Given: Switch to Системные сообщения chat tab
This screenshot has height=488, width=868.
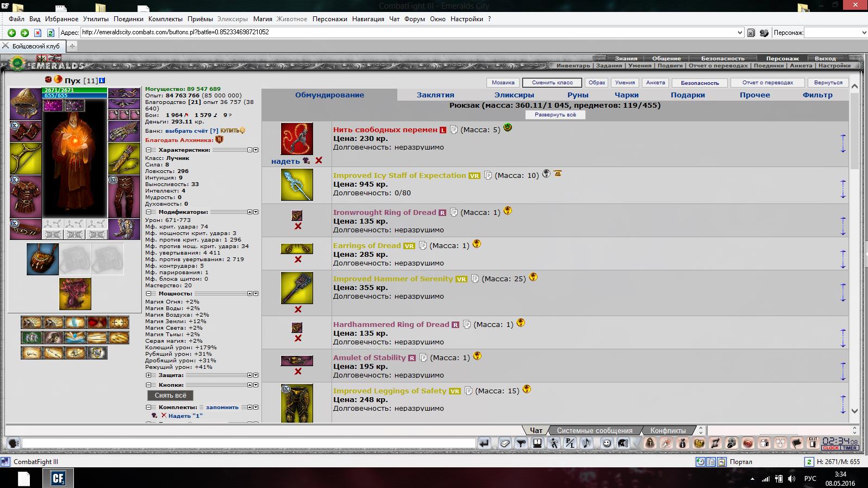Looking at the screenshot, I should click(595, 430).
